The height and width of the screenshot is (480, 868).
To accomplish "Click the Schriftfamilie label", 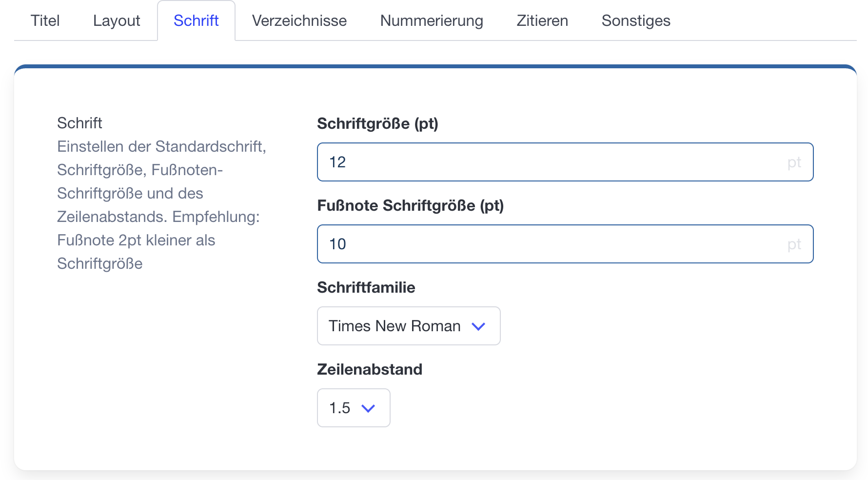I will 366,287.
